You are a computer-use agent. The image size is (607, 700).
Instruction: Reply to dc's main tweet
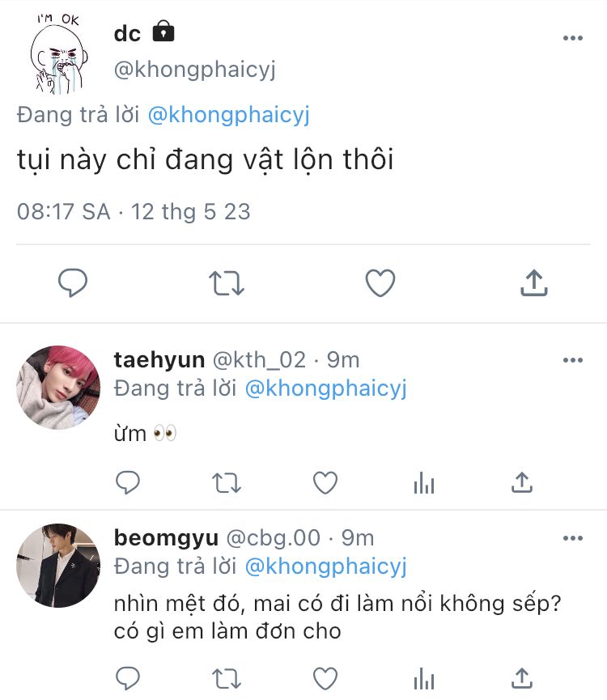73,282
